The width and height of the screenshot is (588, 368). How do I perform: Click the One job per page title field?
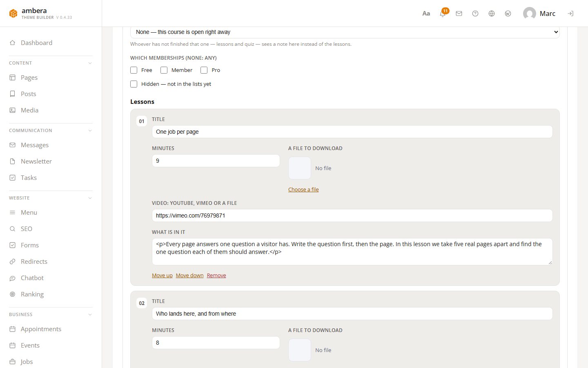(352, 132)
